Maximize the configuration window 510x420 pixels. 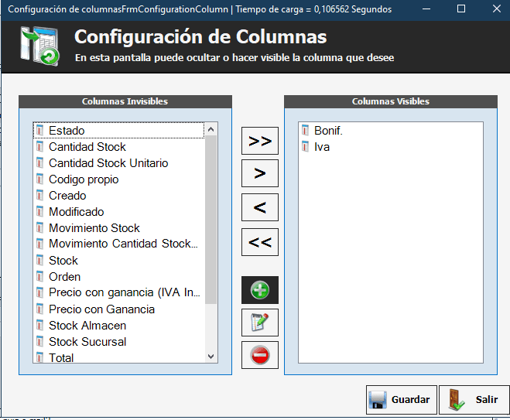tap(461, 9)
